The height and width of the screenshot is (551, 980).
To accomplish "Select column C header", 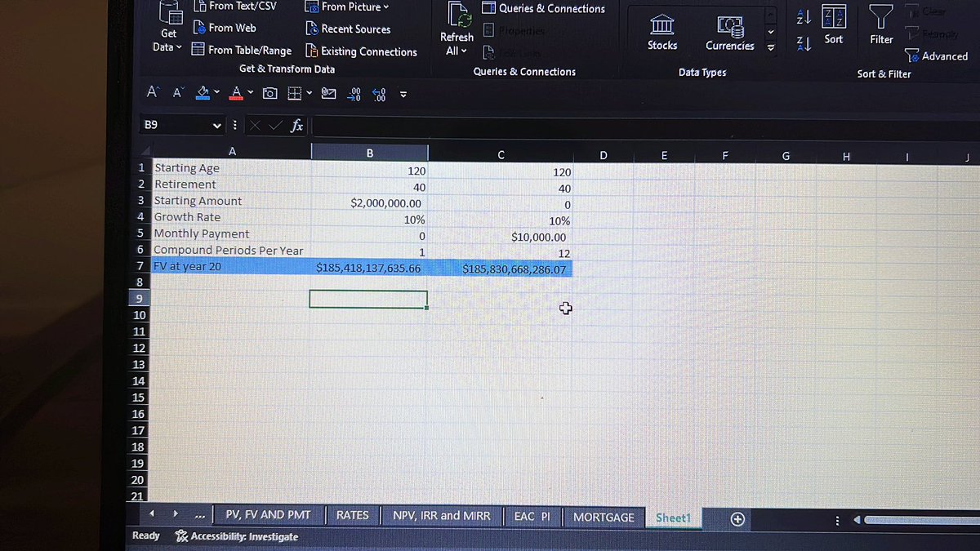I will point(501,153).
